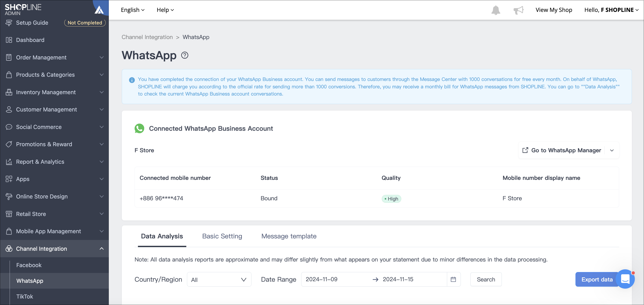Screen dimensions: 644x305
Task: Click the Export data button
Action: [x=597, y=279]
